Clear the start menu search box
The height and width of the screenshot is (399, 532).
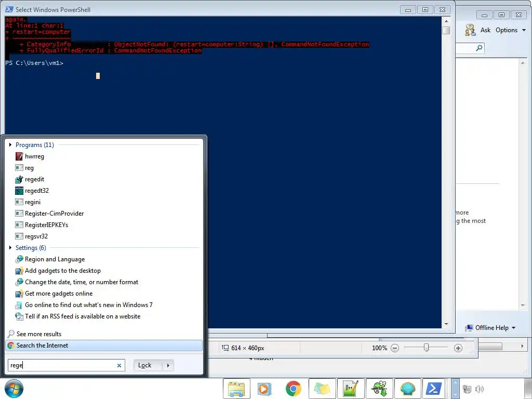pos(119,365)
